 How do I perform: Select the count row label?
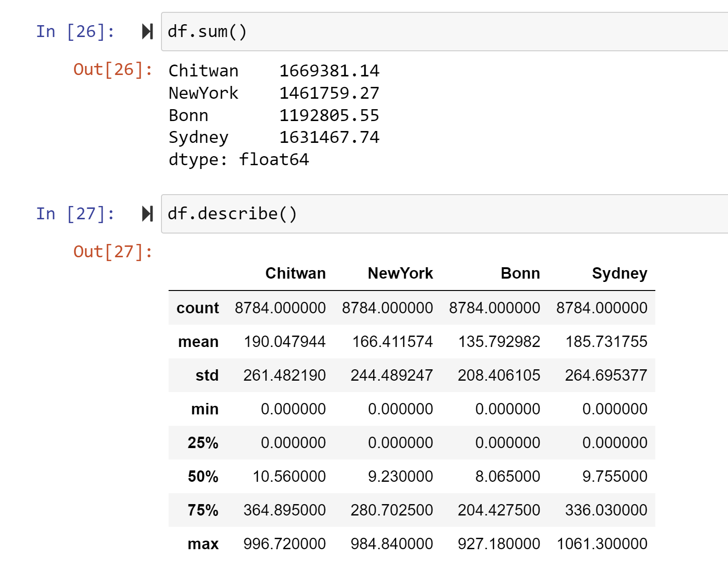(198, 308)
